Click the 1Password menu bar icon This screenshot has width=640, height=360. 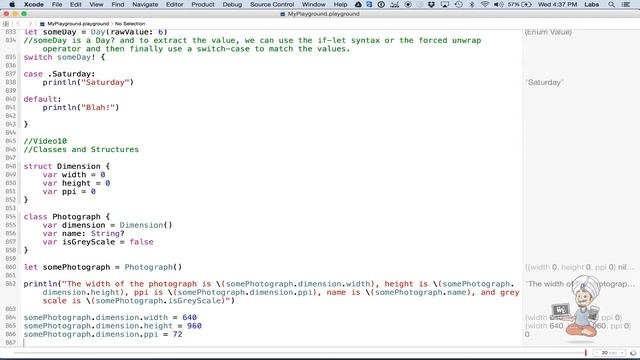tap(381, 4)
